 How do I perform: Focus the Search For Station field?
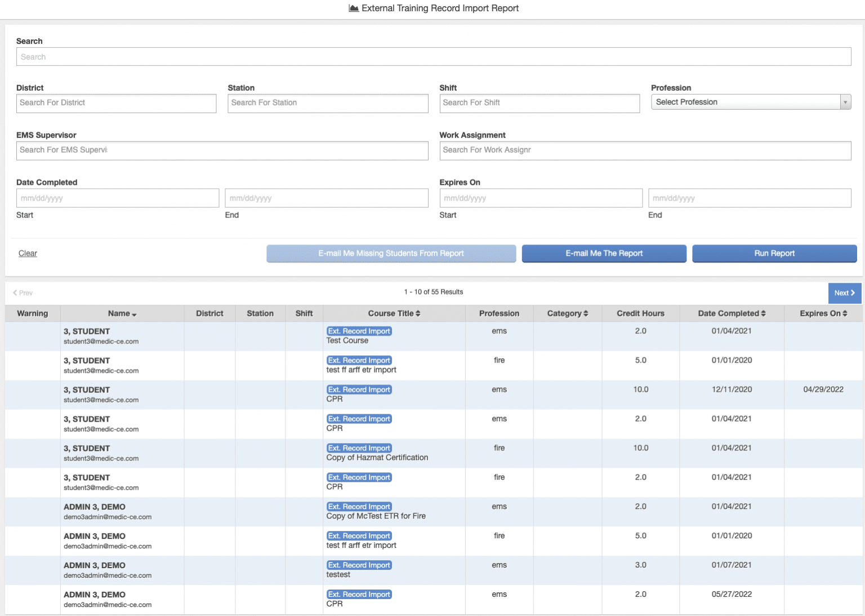pos(328,103)
